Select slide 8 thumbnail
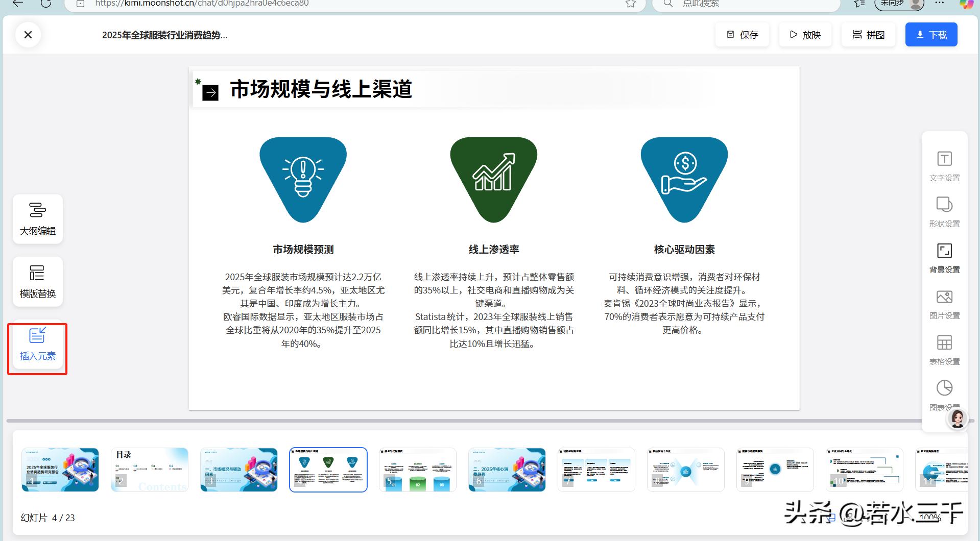Screen dimensions: 980x541 pyautogui.click(x=686, y=470)
